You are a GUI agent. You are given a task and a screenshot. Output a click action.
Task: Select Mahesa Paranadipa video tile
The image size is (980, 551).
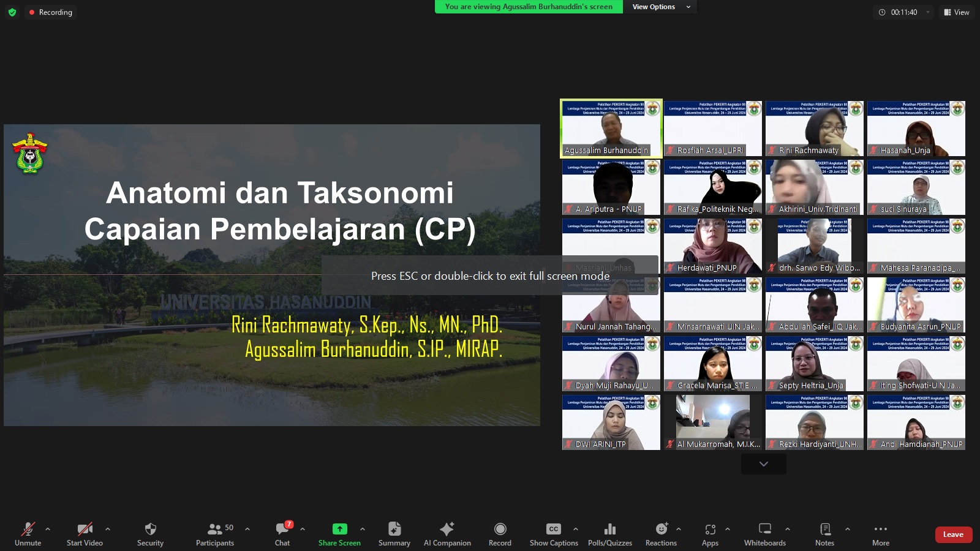pyautogui.click(x=916, y=246)
